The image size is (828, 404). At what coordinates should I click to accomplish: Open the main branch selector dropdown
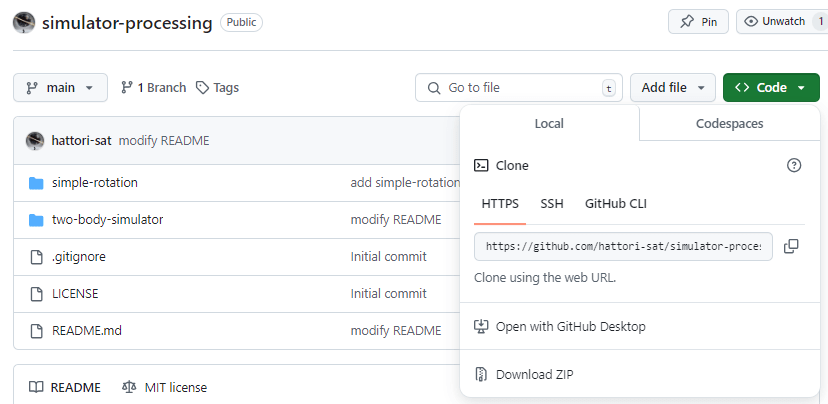coord(60,88)
